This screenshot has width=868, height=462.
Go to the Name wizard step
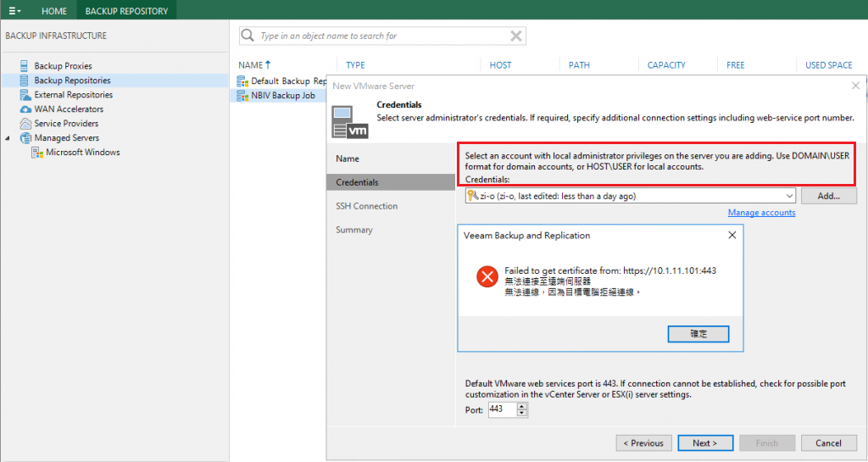(347, 159)
